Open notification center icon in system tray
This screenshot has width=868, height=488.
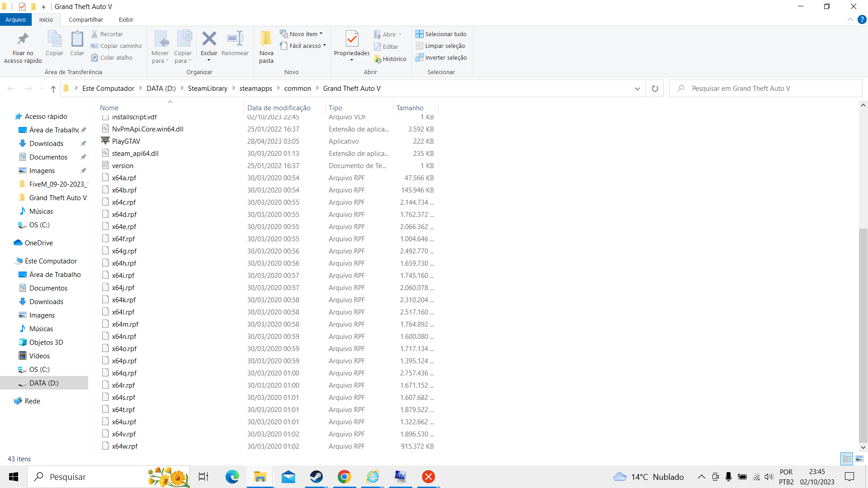(849, 477)
